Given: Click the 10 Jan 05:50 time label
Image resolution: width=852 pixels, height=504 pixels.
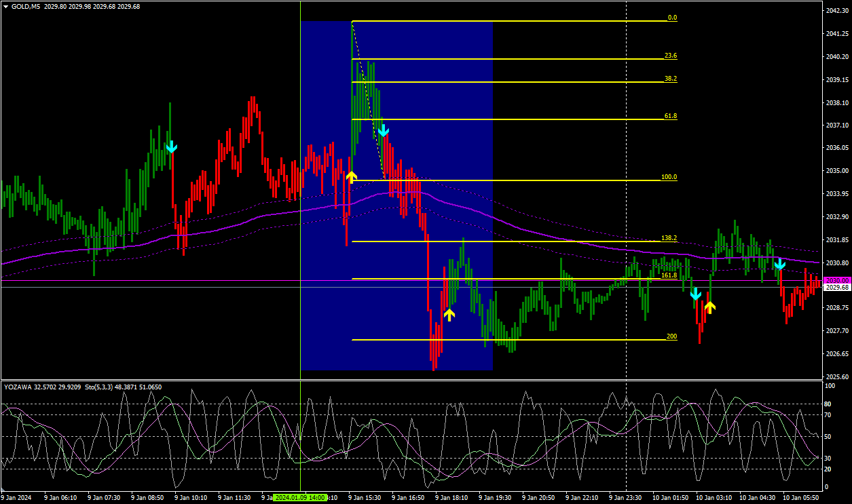Looking at the screenshot, I should click(x=799, y=498).
